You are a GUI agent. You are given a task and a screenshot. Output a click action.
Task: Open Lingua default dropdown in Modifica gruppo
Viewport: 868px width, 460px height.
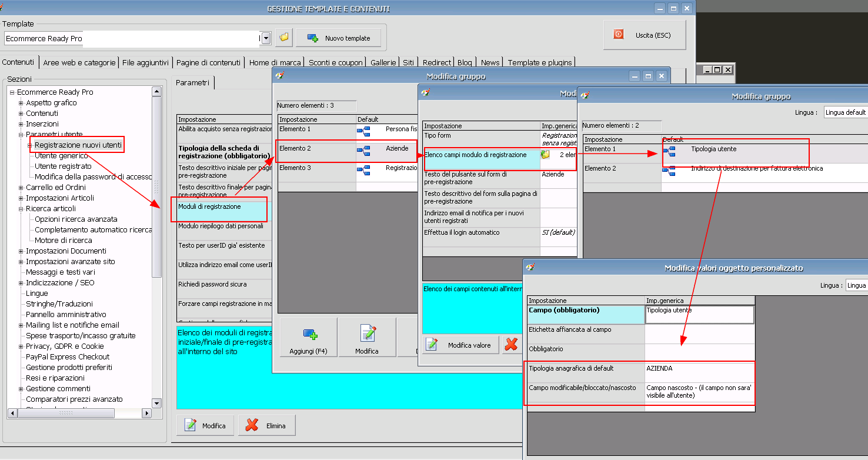tap(846, 112)
